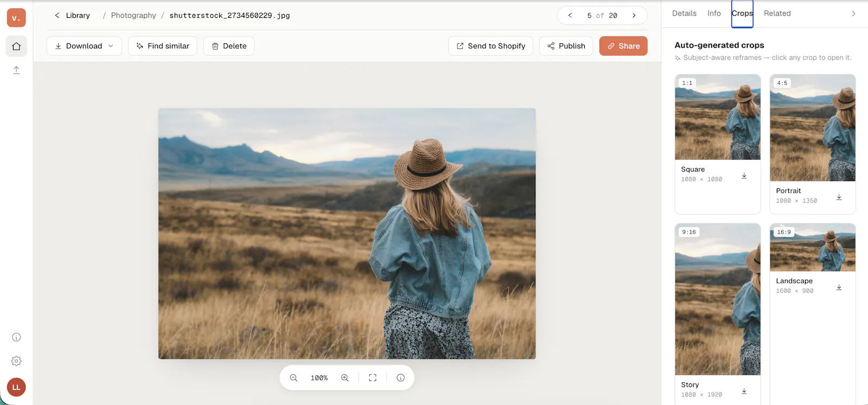Image resolution: width=868 pixels, height=405 pixels.
Task: Click the '5 of 20' counter
Action: (602, 15)
